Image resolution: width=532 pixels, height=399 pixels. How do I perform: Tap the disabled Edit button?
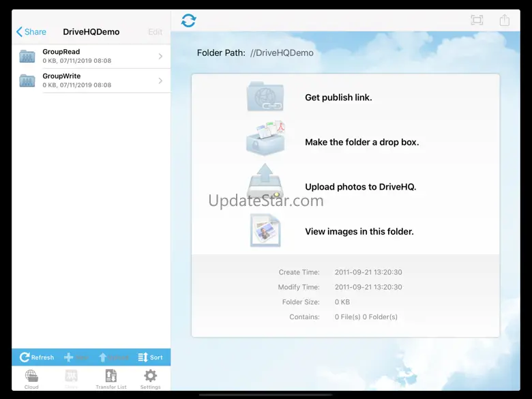(156, 32)
